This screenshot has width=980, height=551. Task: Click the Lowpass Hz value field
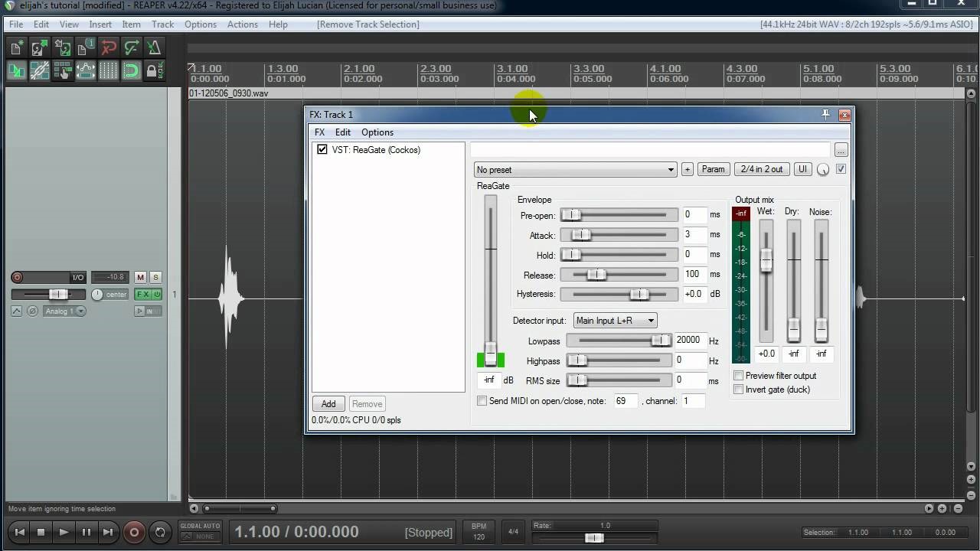(689, 341)
